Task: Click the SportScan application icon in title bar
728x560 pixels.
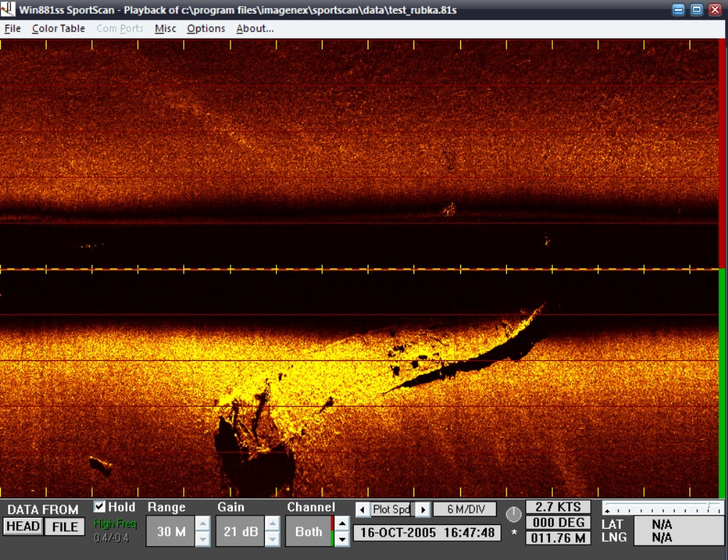Action: tap(8, 9)
